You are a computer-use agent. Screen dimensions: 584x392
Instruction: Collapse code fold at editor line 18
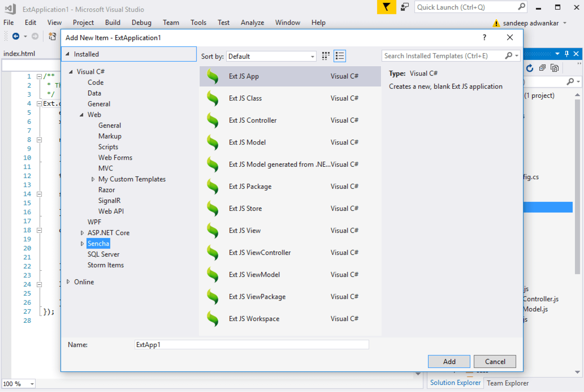click(x=39, y=230)
